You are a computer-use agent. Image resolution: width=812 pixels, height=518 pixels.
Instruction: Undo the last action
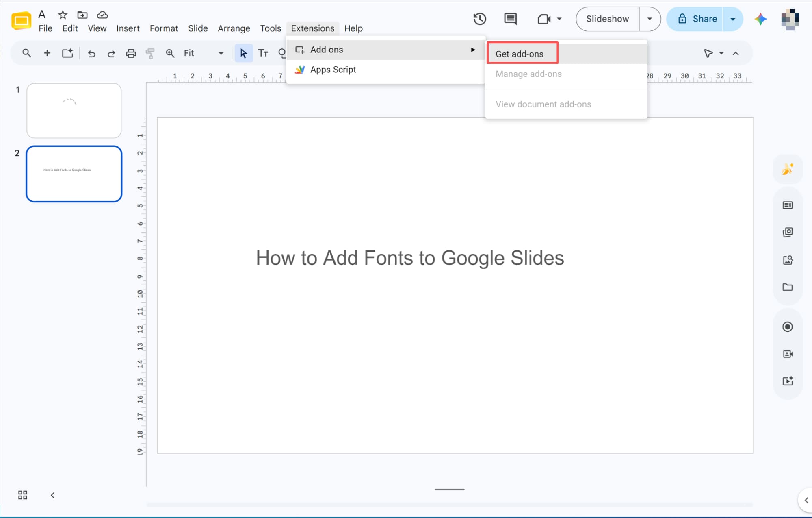(x=91, y=53)
